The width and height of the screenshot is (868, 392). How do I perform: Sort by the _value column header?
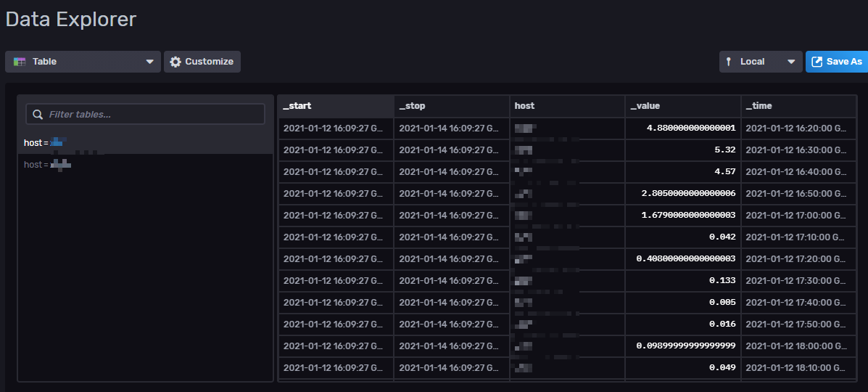[682, 106]
